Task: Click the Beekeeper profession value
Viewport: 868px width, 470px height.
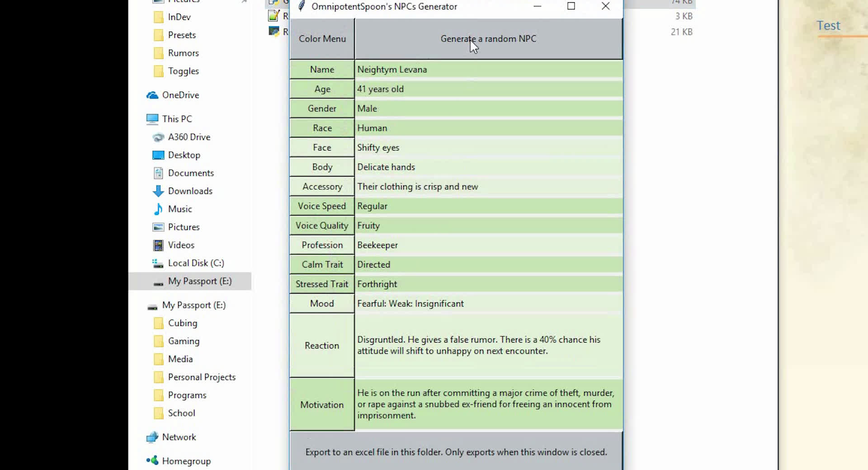Action: 489,245
